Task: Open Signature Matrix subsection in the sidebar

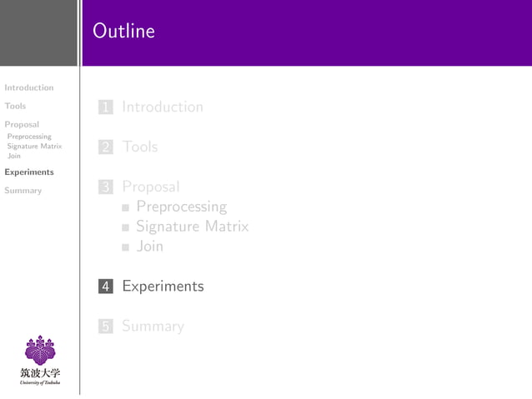Action: click(34, 146)
